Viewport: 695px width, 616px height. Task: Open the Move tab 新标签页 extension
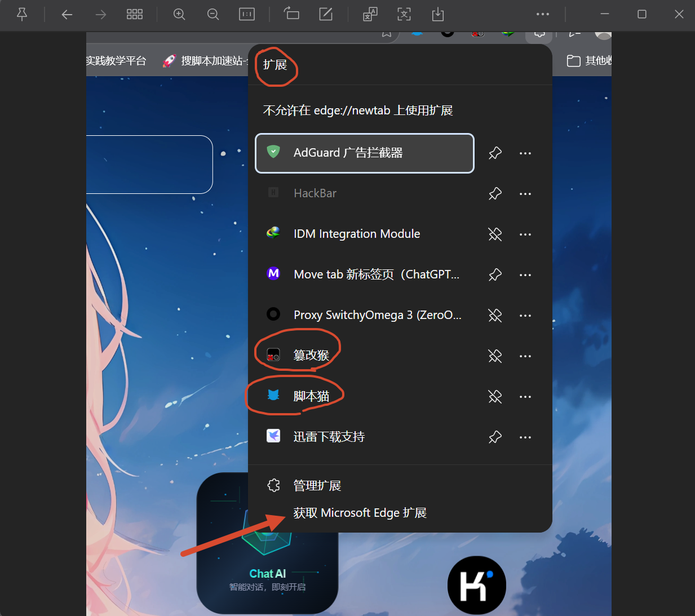(365, 274)
